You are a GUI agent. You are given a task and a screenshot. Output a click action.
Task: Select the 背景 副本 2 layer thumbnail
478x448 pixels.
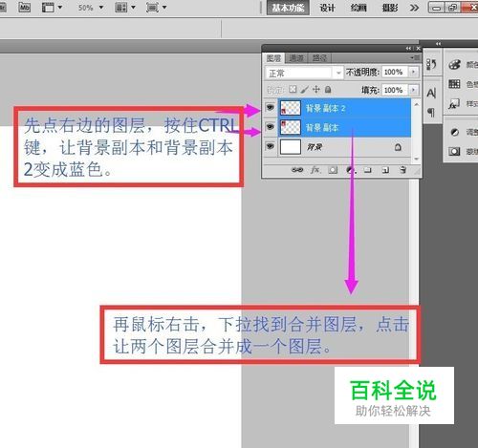coord(291,108)
